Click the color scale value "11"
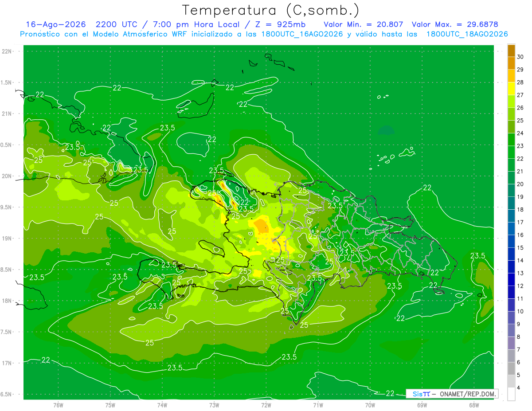532x411 pixels. pyautogui.click(x=520, y=299)
